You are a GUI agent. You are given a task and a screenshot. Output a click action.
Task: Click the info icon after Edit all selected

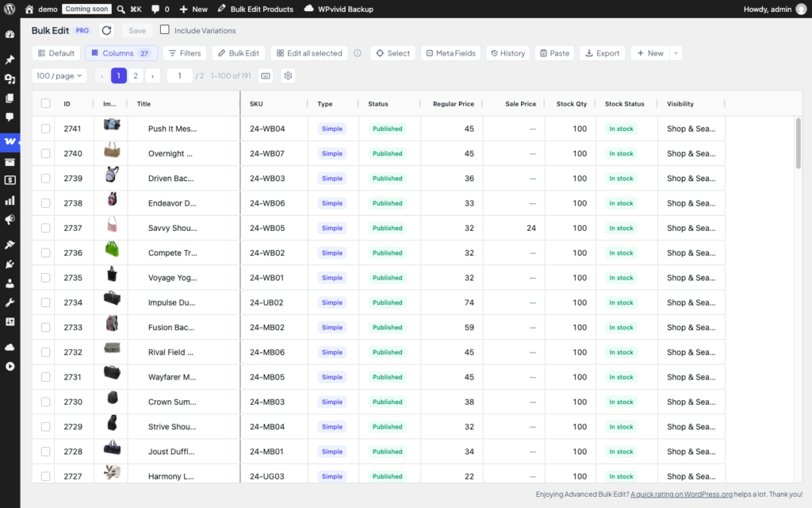click(358, 53)
